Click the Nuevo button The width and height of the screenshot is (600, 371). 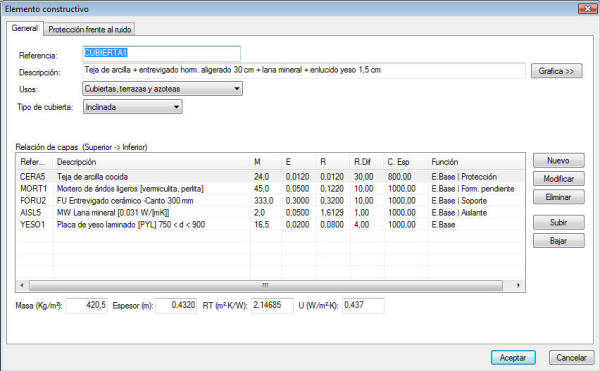click(x=559, y=161)
